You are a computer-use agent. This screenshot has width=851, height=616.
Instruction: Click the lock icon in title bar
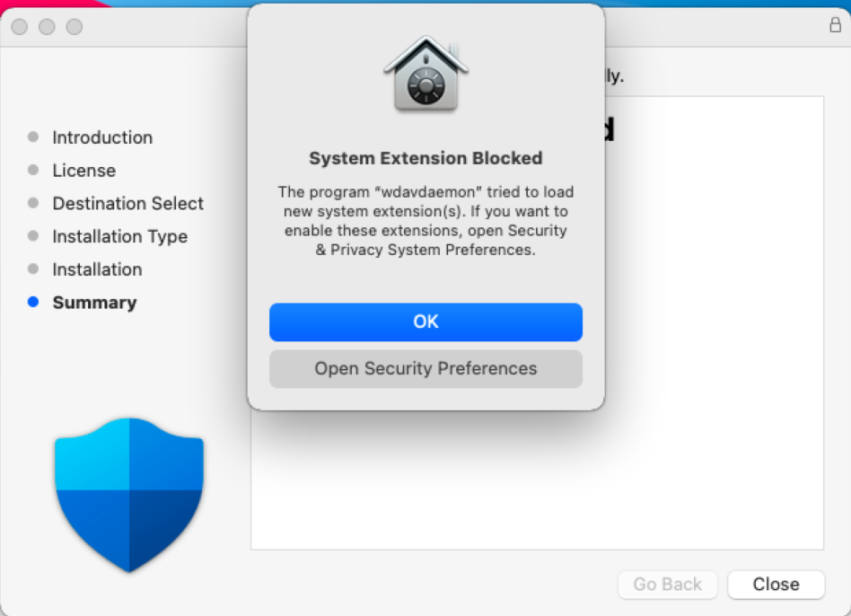tap(835, 24)
